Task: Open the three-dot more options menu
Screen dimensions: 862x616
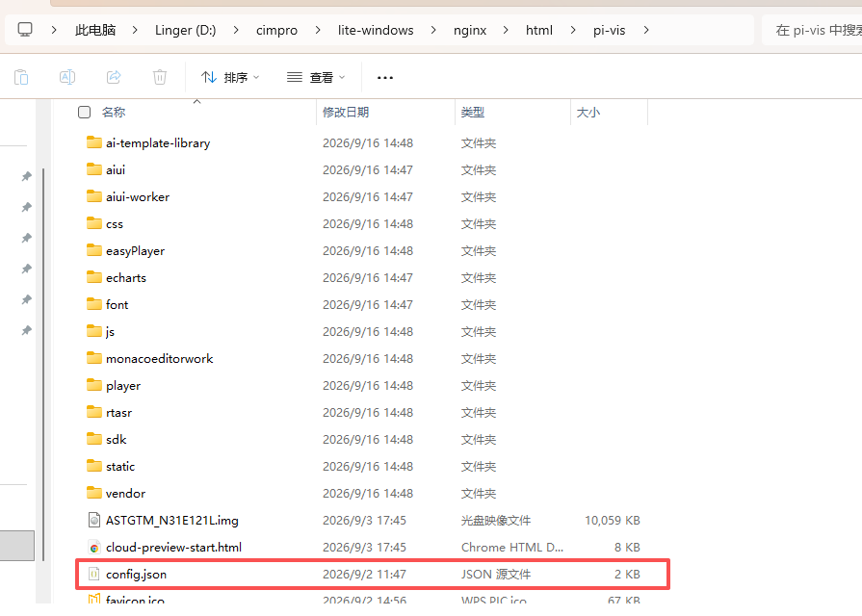Action: 385,78
